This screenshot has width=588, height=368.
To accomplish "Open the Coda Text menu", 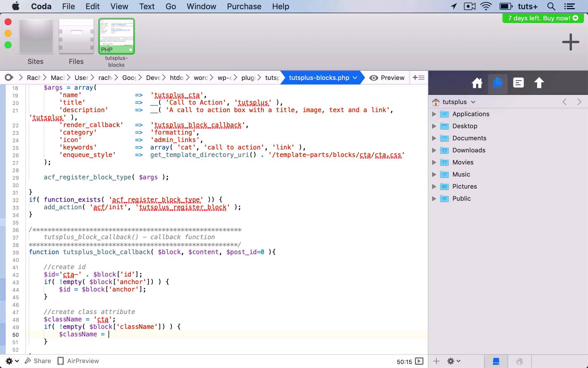I will tap(147, 6).
